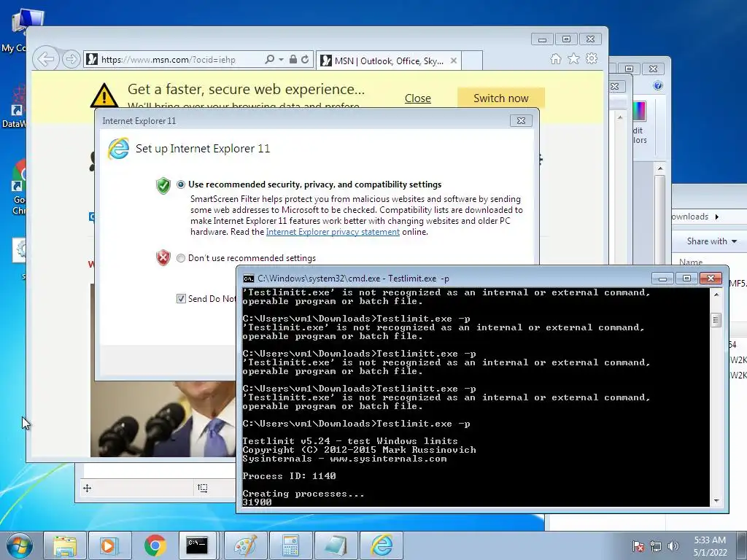Open the Google Chrome desktop shortcut
747x560 pixels.
[x=19, y=187]
